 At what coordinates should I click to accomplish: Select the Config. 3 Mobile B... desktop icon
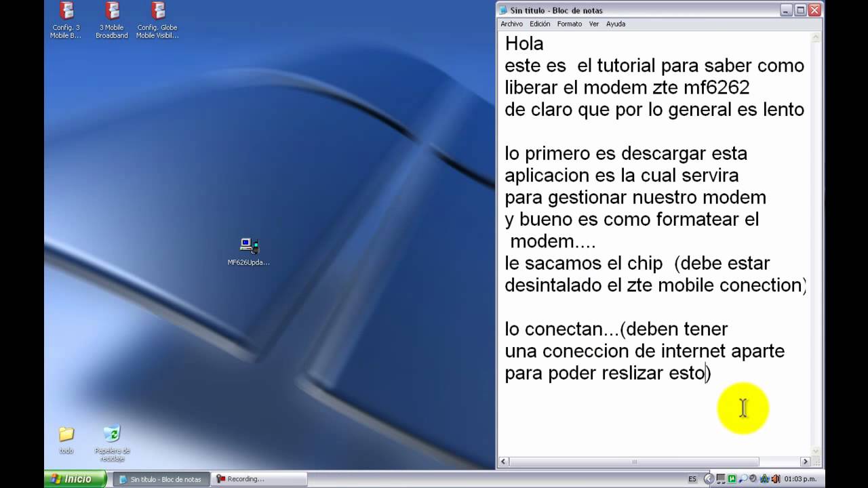(66, 20)
